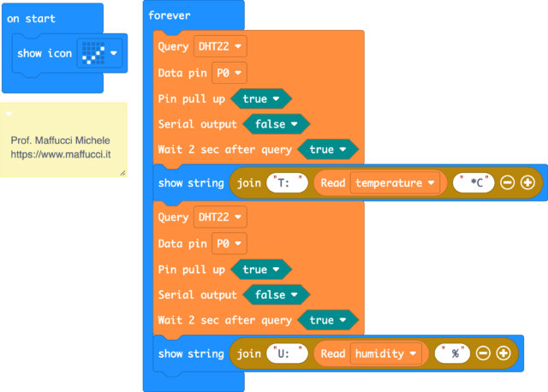This screenshot has width=548, height=392.
Task: Click the plus icon on humidity join block
Action: 503,353
